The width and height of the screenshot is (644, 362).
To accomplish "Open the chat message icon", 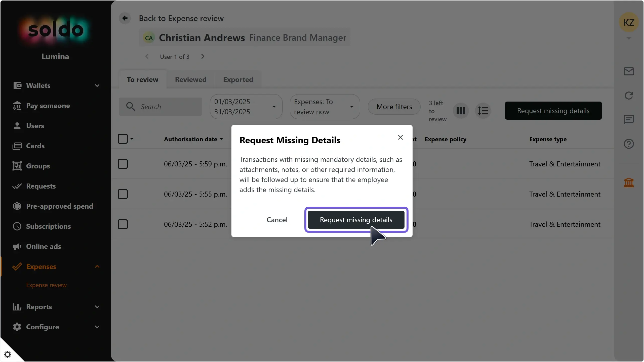I will 629,119.
